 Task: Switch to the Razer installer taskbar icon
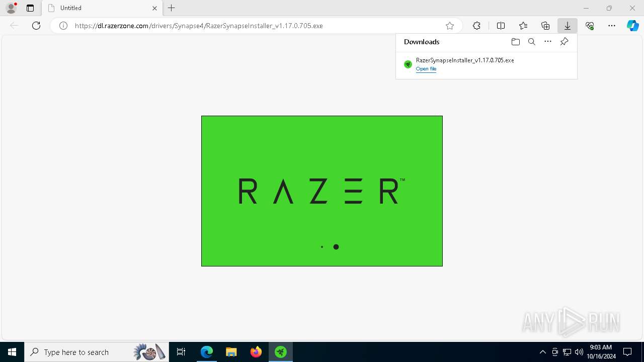(281, 352)
